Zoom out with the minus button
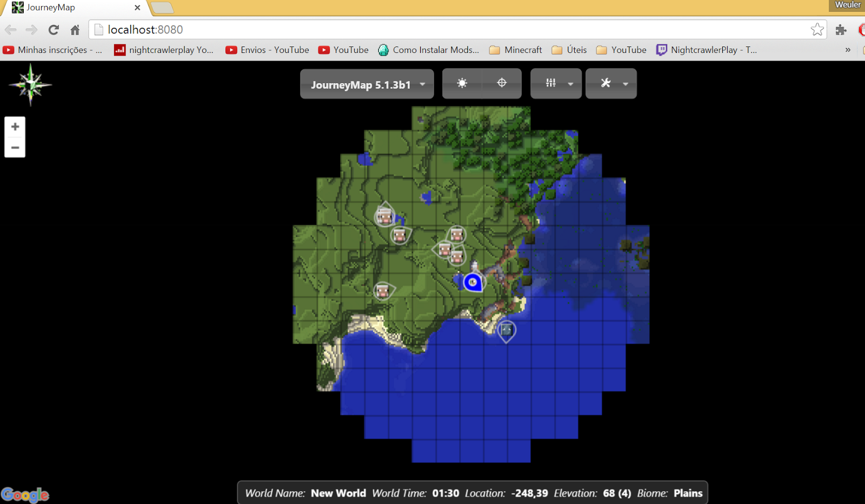 click(x=15, y=147)
